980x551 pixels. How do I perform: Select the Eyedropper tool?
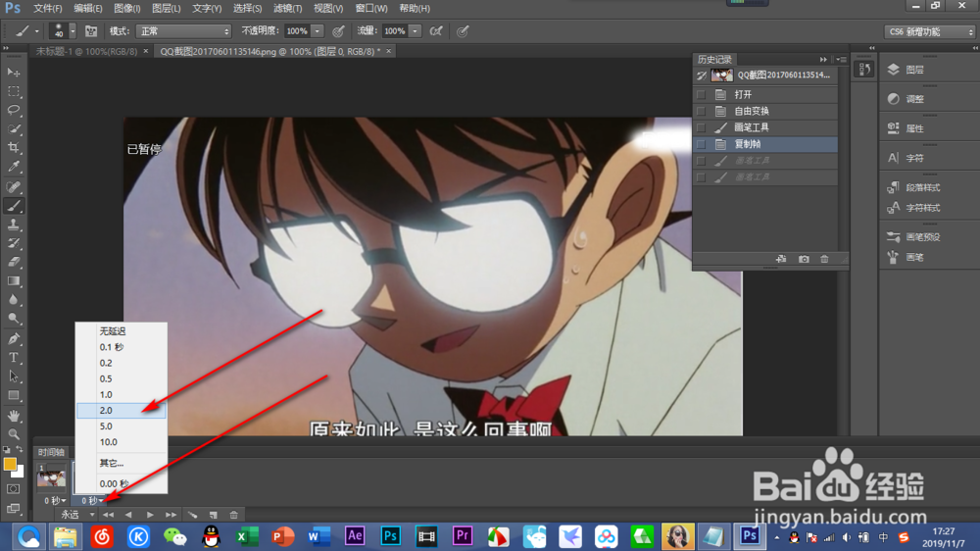[14, 167]
